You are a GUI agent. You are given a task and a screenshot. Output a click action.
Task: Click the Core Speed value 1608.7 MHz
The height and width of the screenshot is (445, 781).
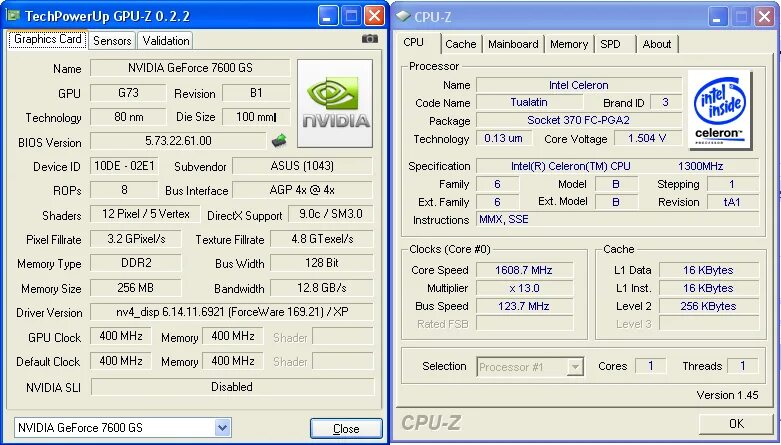point(524,270)
